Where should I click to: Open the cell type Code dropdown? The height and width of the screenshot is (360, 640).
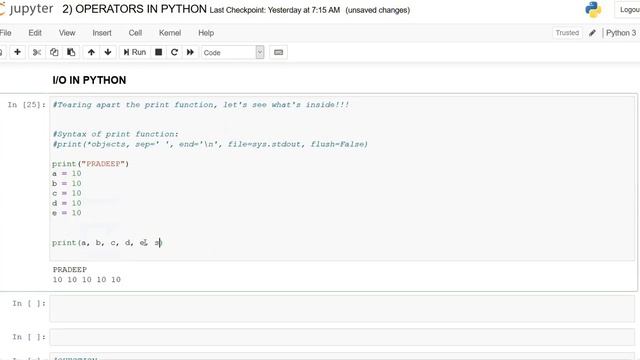coord(233,52)
